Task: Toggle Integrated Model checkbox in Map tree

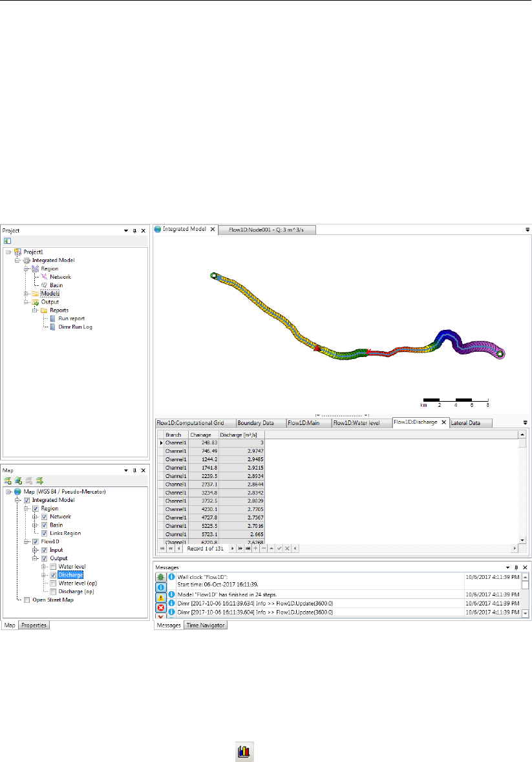Action: [27, 500]
